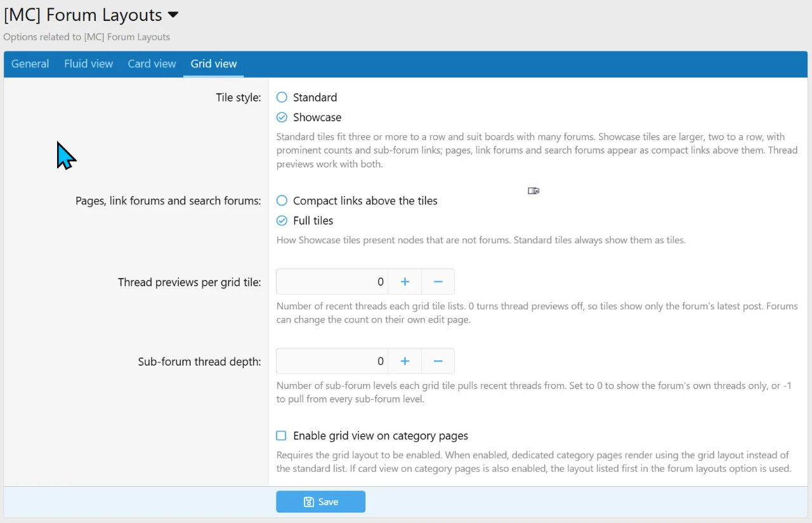Image resolution: width=812 pixels, height=523 pixels.
Task: Increase Thread previews per grid tile
Action: pos(405,282)
